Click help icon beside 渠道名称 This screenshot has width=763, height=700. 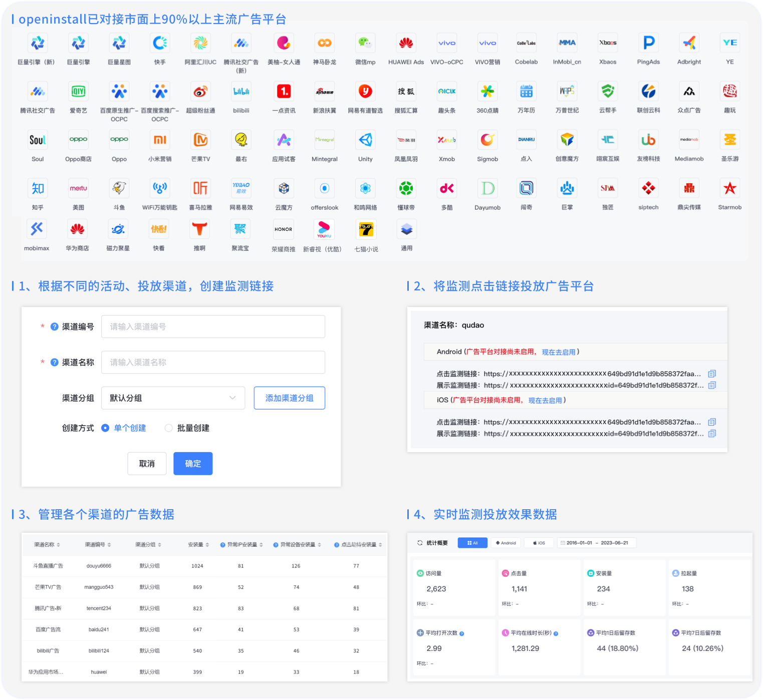click(x=55, y=362)
